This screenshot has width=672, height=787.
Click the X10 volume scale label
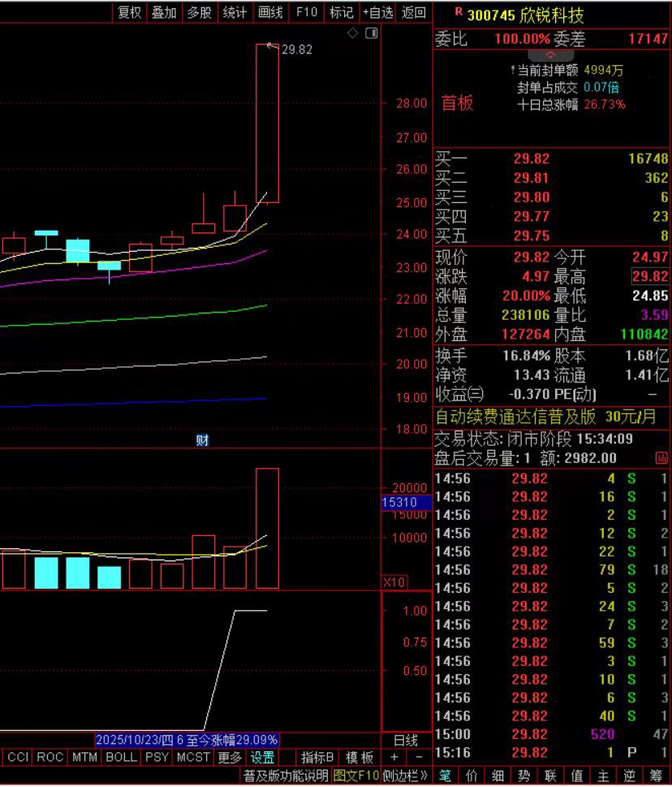(x=394, y=582)
